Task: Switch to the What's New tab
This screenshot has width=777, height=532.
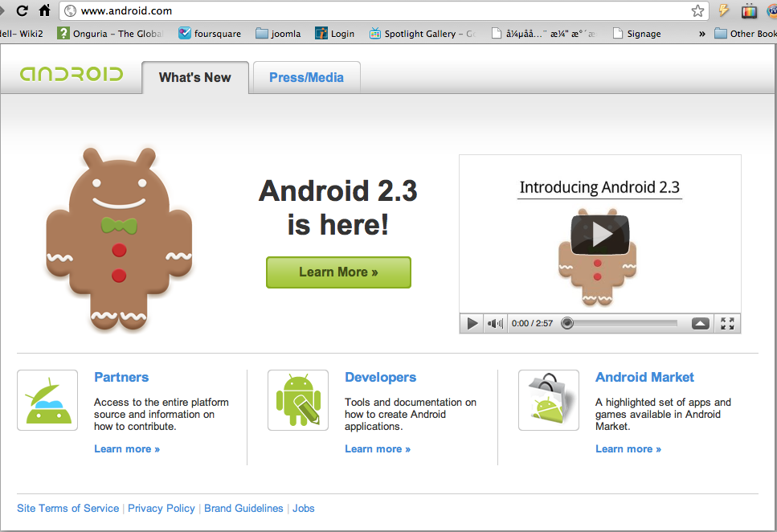Action: tap(195, 77)
